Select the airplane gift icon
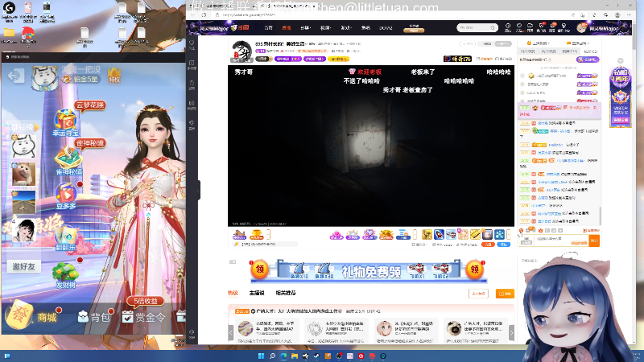Image resolution: width=644 pixels, height=362 pixels. (x=451, y=234)
